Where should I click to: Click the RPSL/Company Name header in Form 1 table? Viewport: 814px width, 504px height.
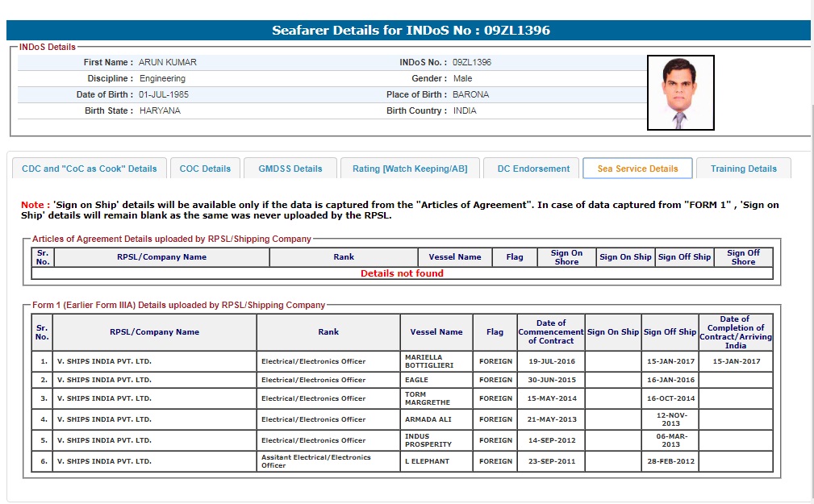tap(154, 331)
